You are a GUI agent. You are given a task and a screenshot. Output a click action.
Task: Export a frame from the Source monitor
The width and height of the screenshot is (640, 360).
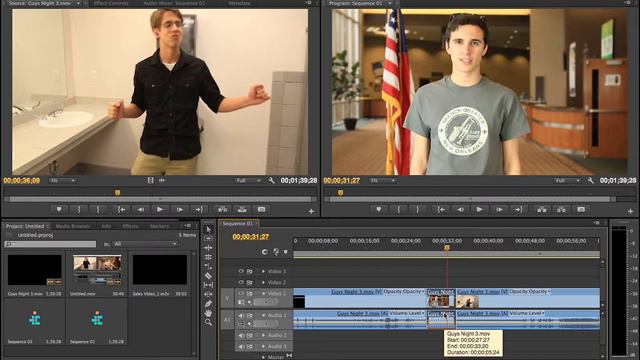262,209
